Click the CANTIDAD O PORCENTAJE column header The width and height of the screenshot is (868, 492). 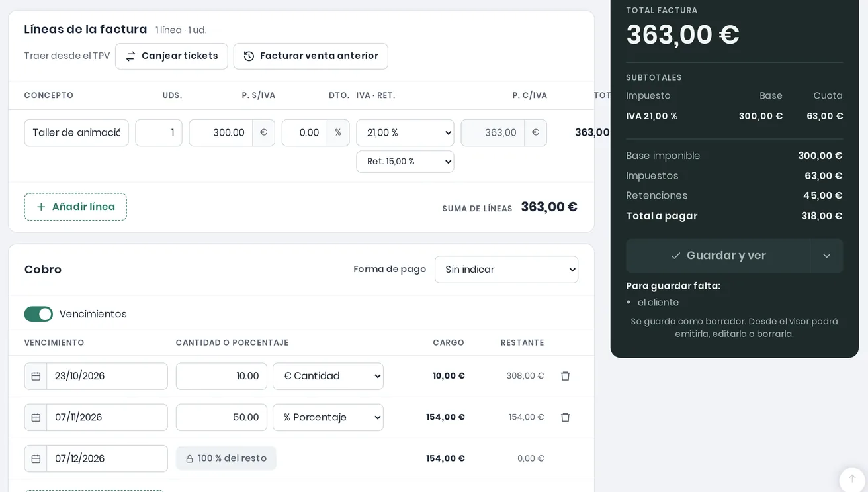(232, 343)
